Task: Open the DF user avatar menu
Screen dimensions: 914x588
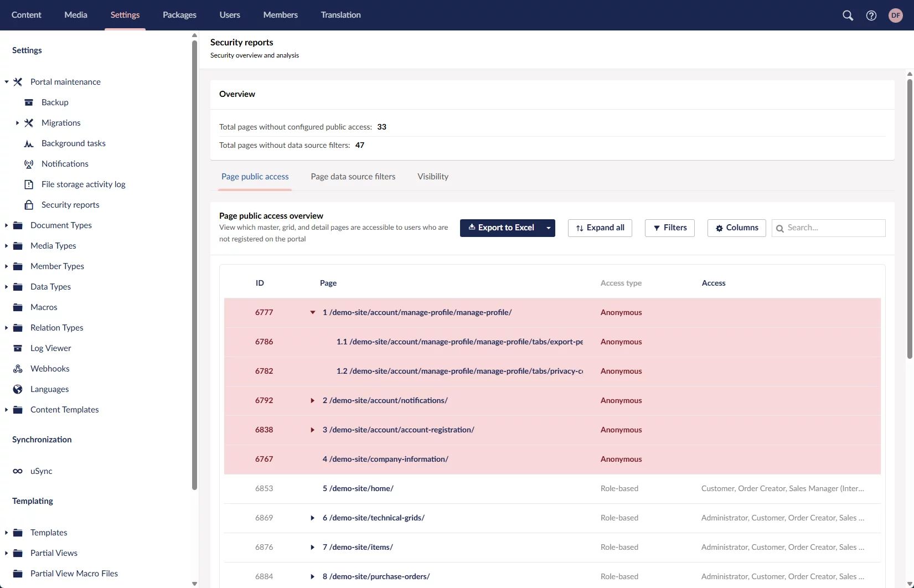Action: 895,16
